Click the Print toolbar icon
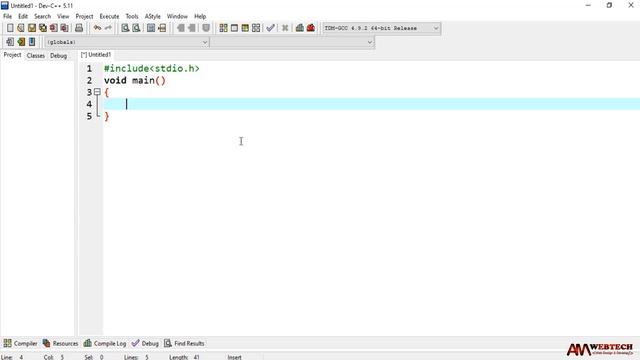 click(79, 28)
